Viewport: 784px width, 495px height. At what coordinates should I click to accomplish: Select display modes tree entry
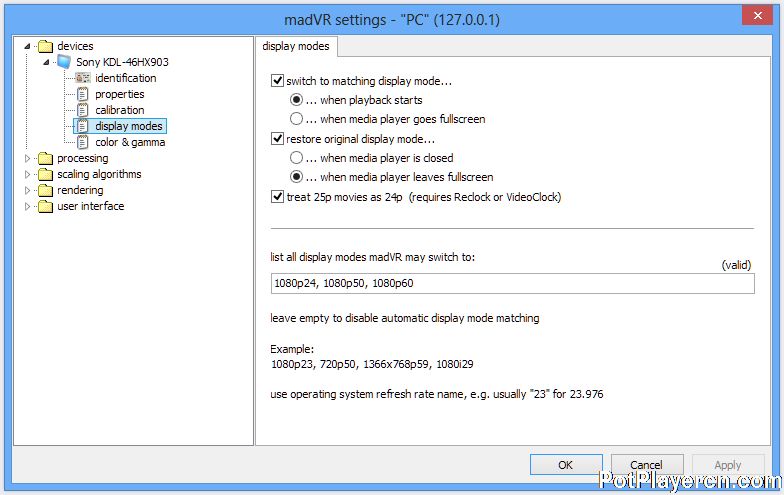coord(129,126)
